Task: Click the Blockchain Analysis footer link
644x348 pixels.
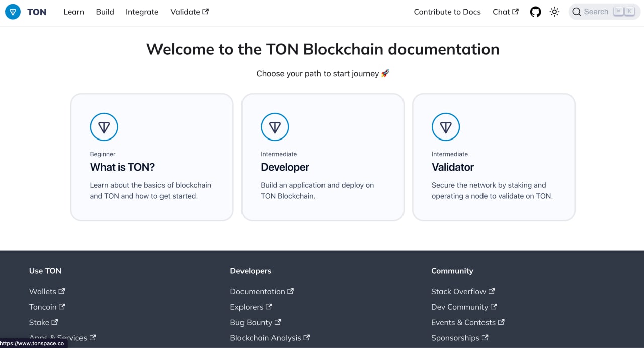Action: [270, 338]
